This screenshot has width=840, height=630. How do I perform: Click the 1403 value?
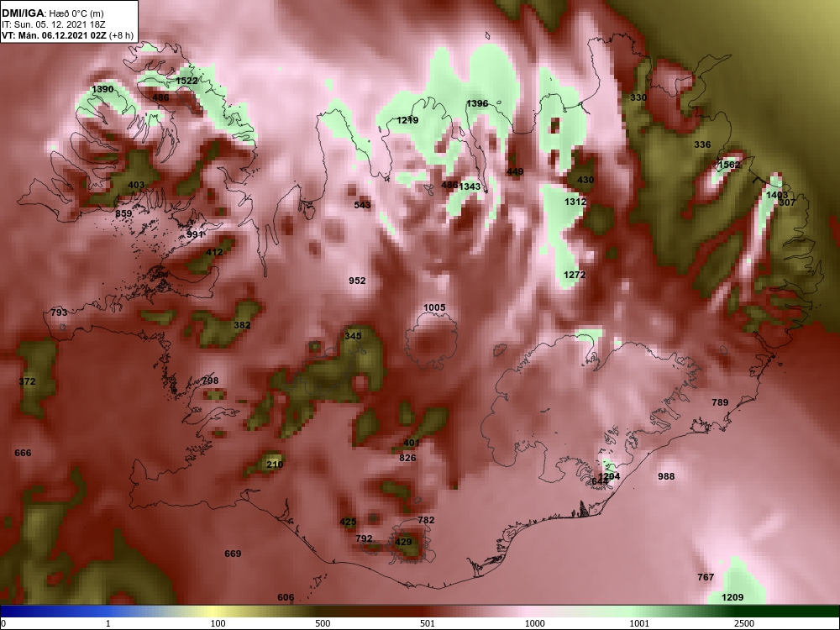[x=777, y=196]
